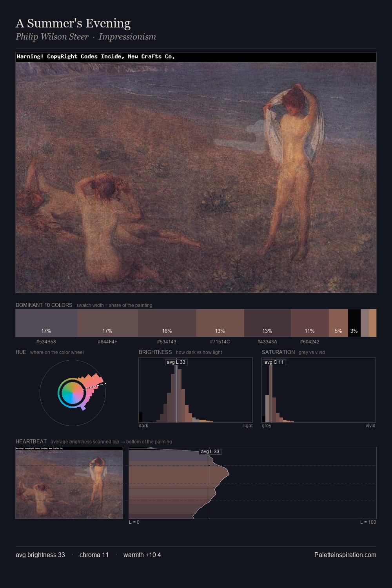The image size is (392, 588).
Task: Click the hex label #644F4F
Action: click(107, 342)
